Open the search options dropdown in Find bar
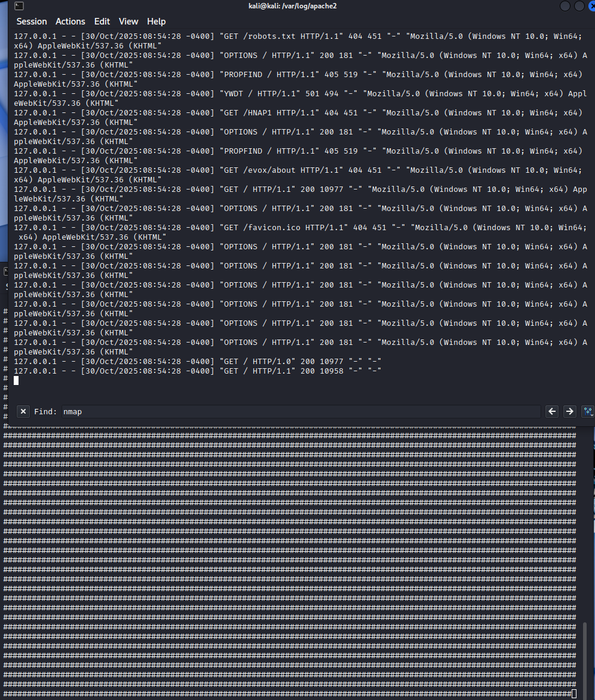The height and width of the screenshot is (700, 595). click(588, 411)
